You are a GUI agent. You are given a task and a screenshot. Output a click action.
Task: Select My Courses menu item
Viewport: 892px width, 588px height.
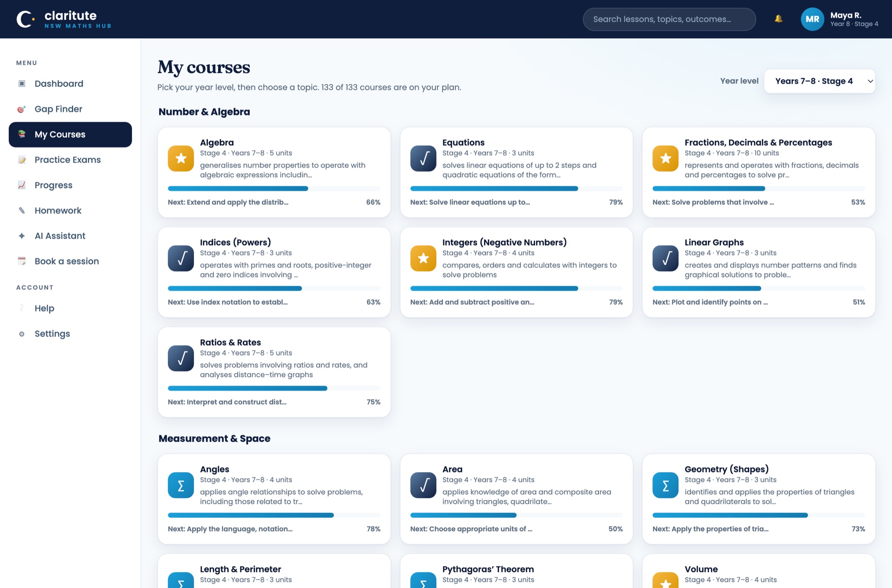pyautogui.click(x=70, y=135)
